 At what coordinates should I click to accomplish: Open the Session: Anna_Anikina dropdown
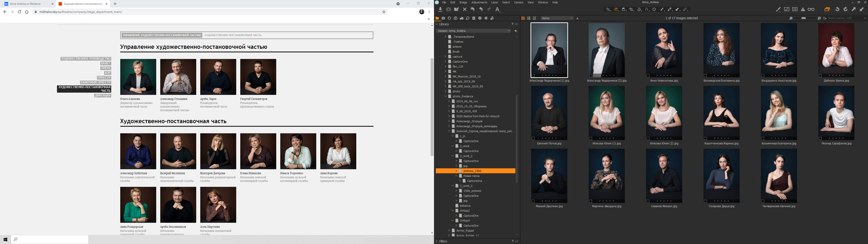(x=473, y=31)
